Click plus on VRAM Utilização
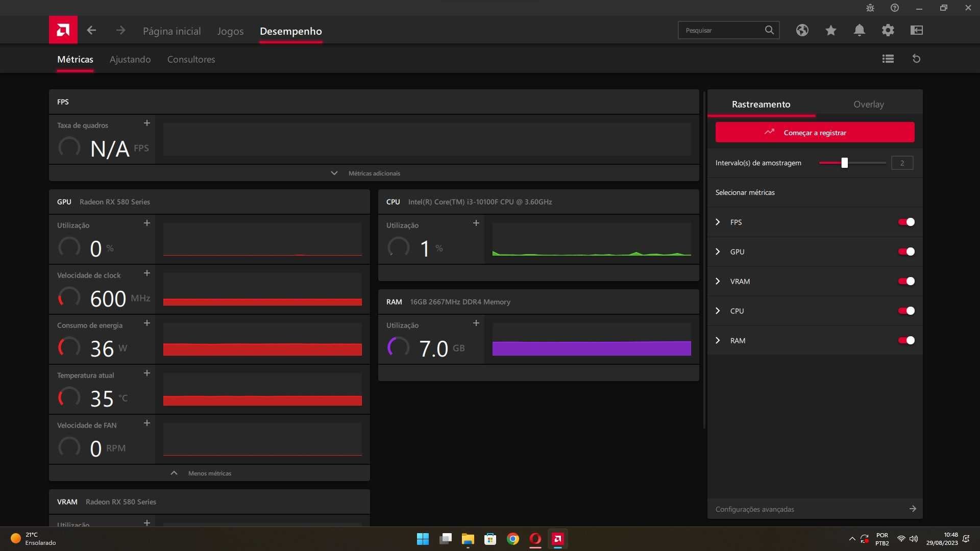 coord(147,522)
